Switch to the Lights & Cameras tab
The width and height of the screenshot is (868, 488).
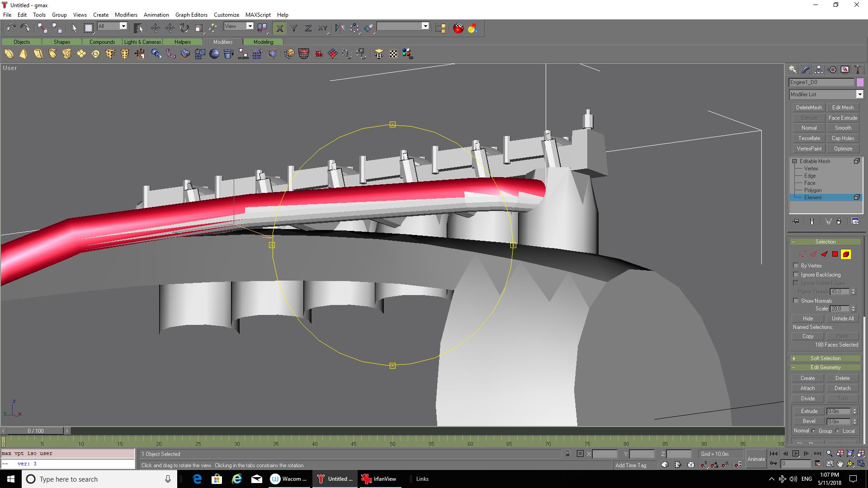pos(142,42)
